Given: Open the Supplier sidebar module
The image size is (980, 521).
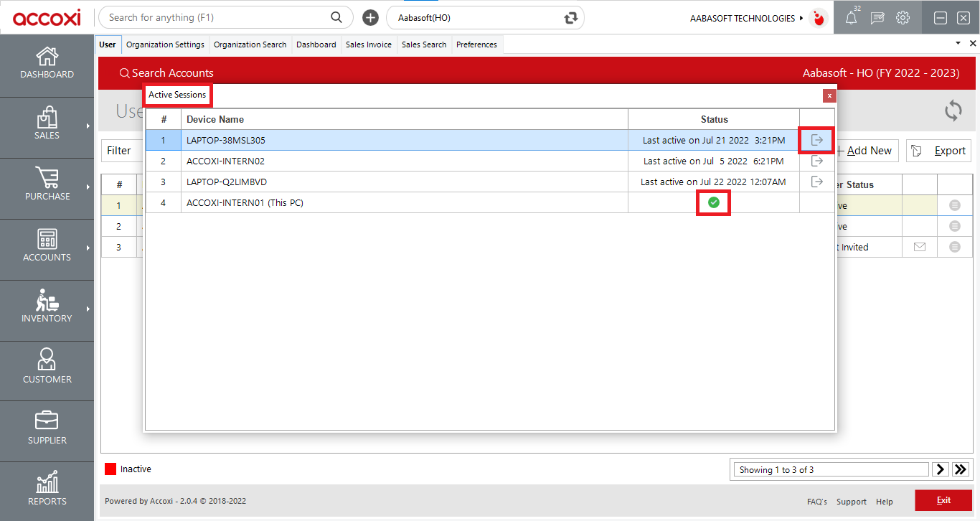Looking at the screenshot, I should [47, 429].
